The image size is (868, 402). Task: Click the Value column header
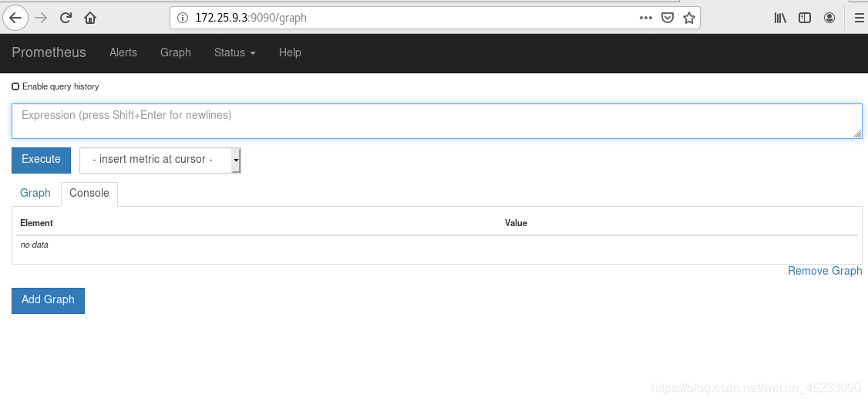click(516, 223)
